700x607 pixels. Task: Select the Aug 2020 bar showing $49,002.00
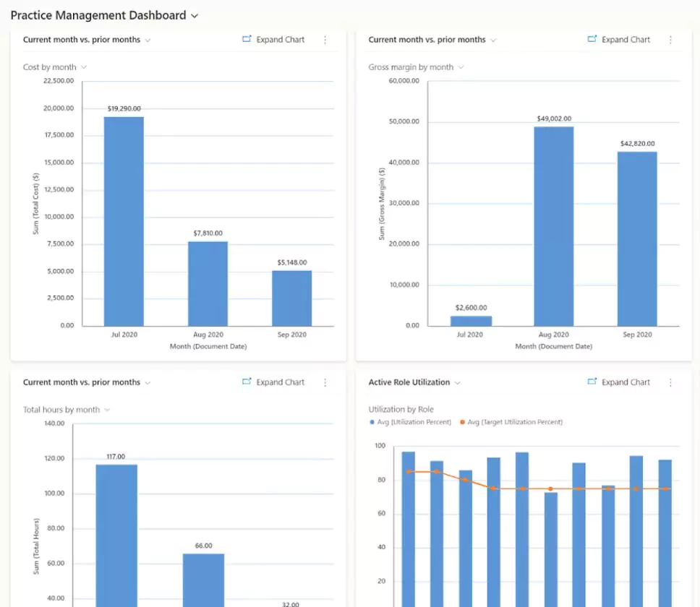coord(554,225)
